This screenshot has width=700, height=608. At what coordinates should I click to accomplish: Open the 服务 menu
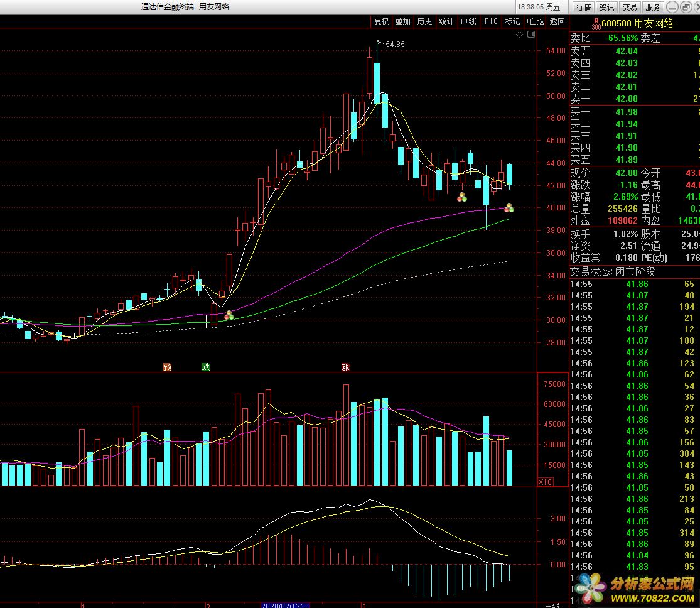click(x=653, y=7)
